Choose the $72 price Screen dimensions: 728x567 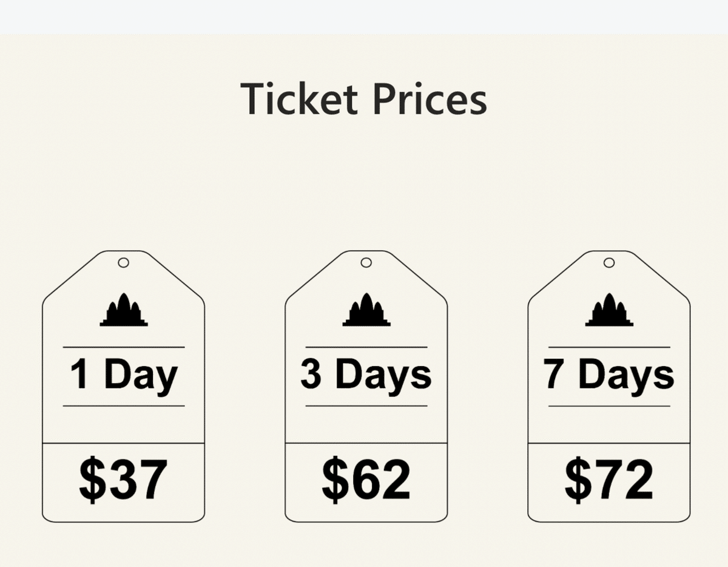tap(608, 481)
